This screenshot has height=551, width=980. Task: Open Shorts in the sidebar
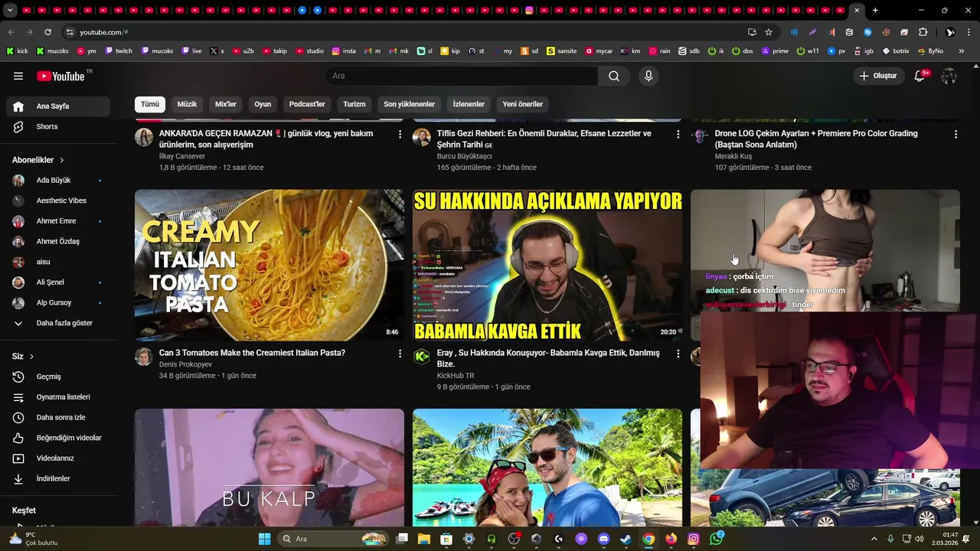[x=58, y=126]
